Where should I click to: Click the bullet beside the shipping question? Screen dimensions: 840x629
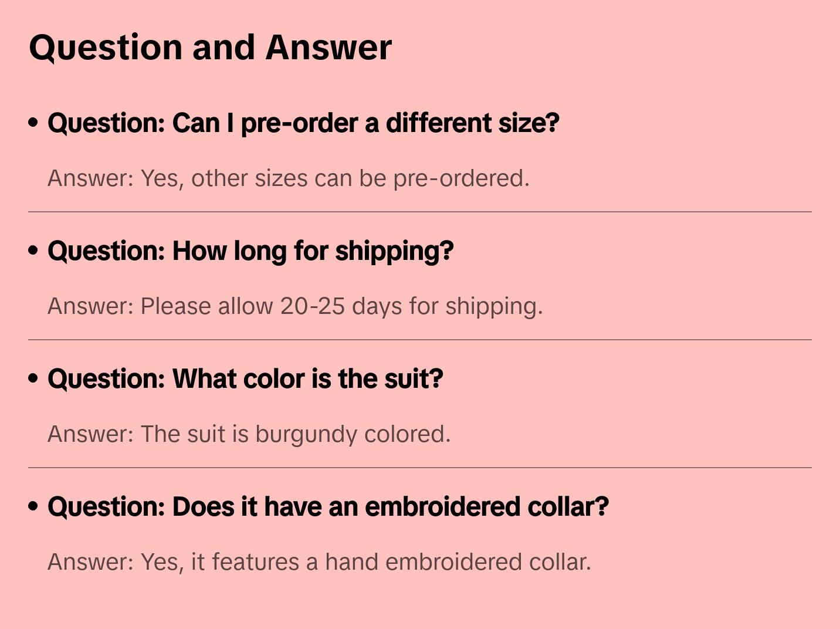click(33, 251)
